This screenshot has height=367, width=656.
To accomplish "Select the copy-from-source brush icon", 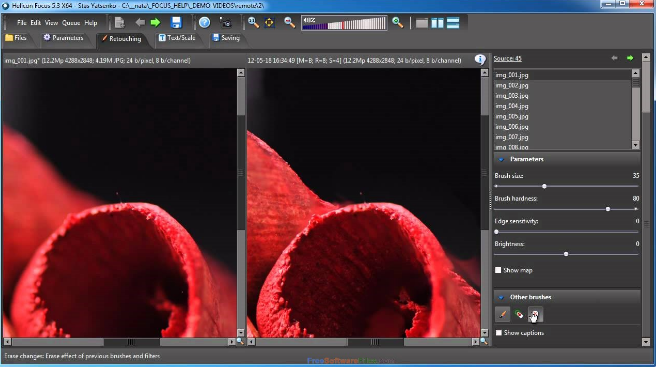I will pyautogui.click(x=502, y=314).
